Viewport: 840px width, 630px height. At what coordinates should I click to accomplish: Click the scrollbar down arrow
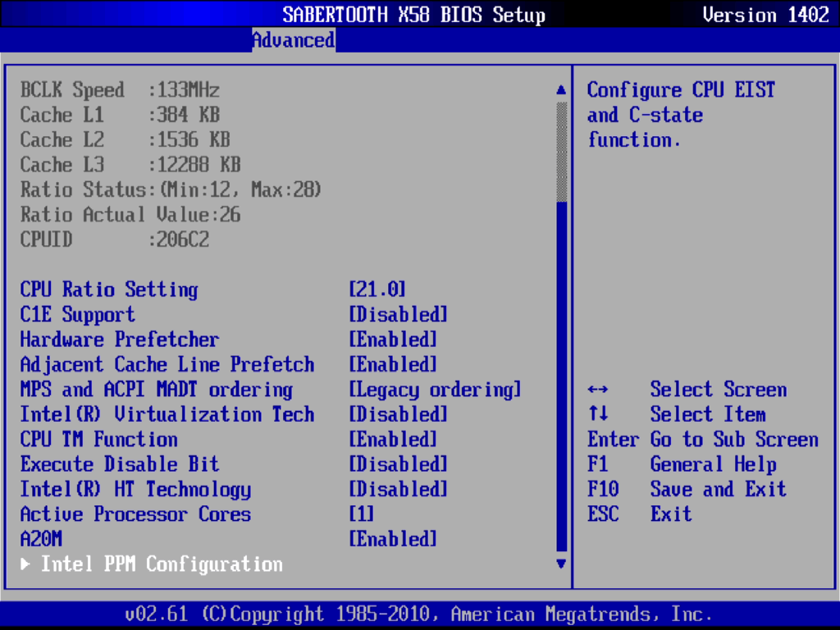pos(561,564)
